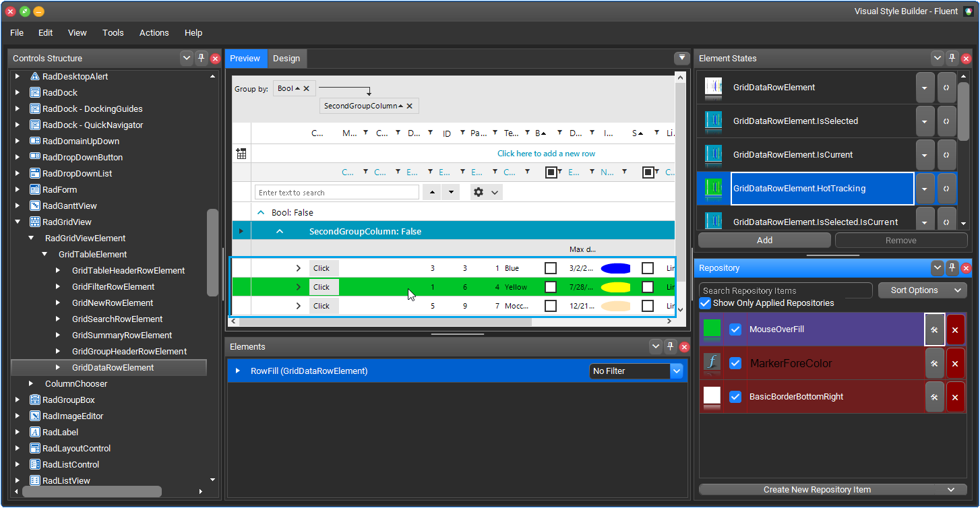
Task: Click the RadForm control icon
Action: (x=35, y=190)
